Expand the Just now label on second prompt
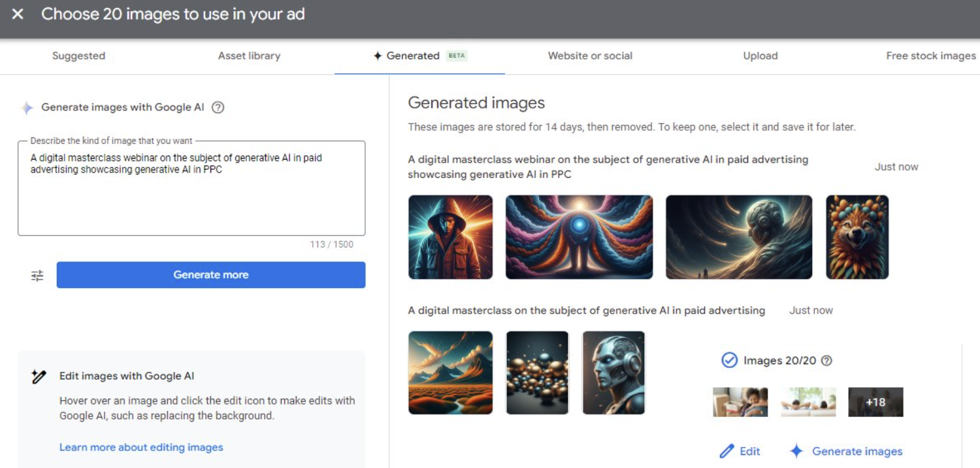This screenshot has height=468, width=980. [810, 310]
